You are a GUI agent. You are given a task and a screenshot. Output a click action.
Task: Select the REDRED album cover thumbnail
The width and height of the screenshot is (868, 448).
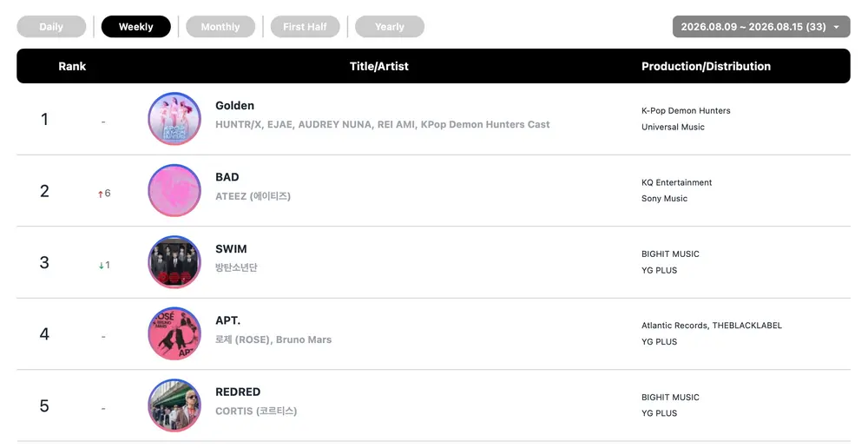[174, 405]
